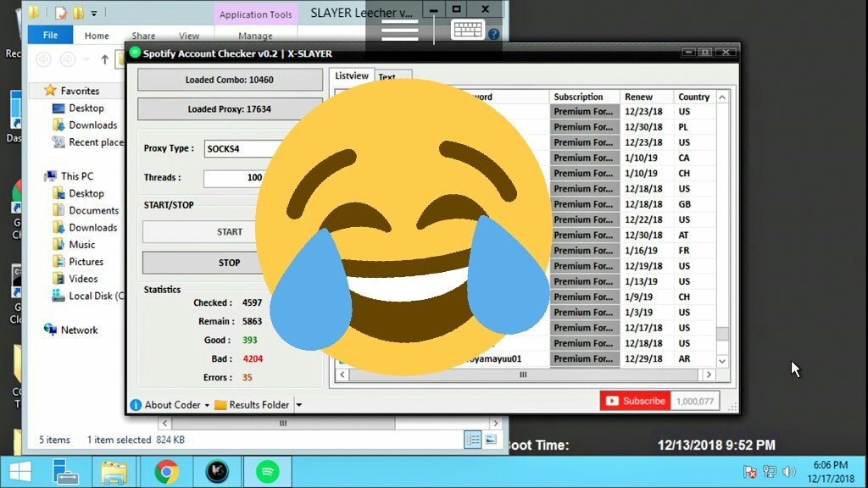868x488 pixels.
Task: Open the Manage tab under Application Tools
Action: tap(255, 36)
